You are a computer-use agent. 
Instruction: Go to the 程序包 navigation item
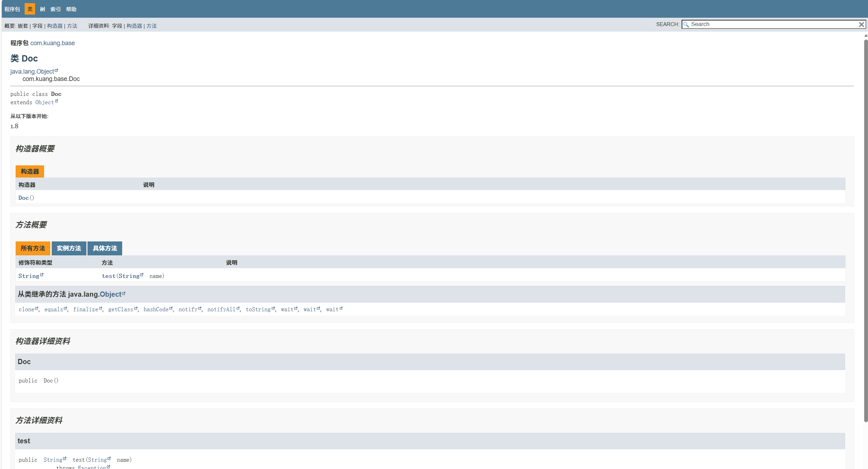pyautogui.click(x=12, y=9)
